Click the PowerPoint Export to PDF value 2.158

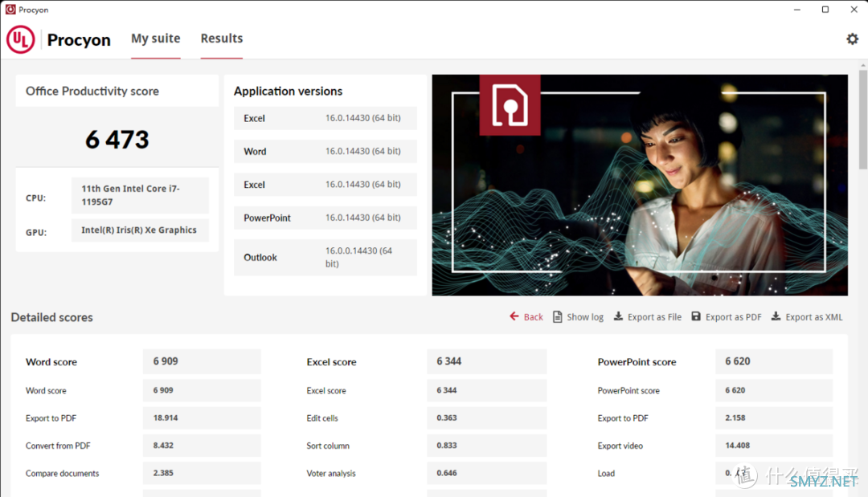[774, 418]
